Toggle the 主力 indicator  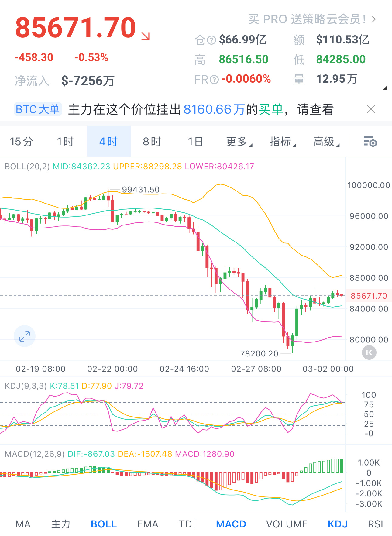click(x=61, y=524)
